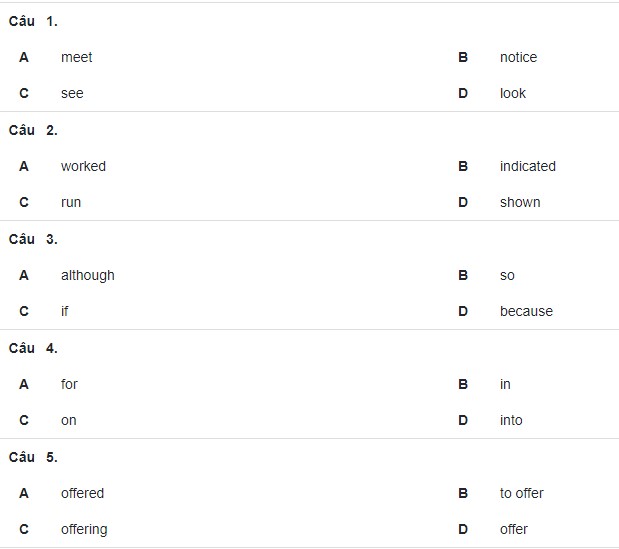Pick answer A 'for' in Câu 4
The height and width of the screenshot is (549, 619).
click(x=69, y=384)
